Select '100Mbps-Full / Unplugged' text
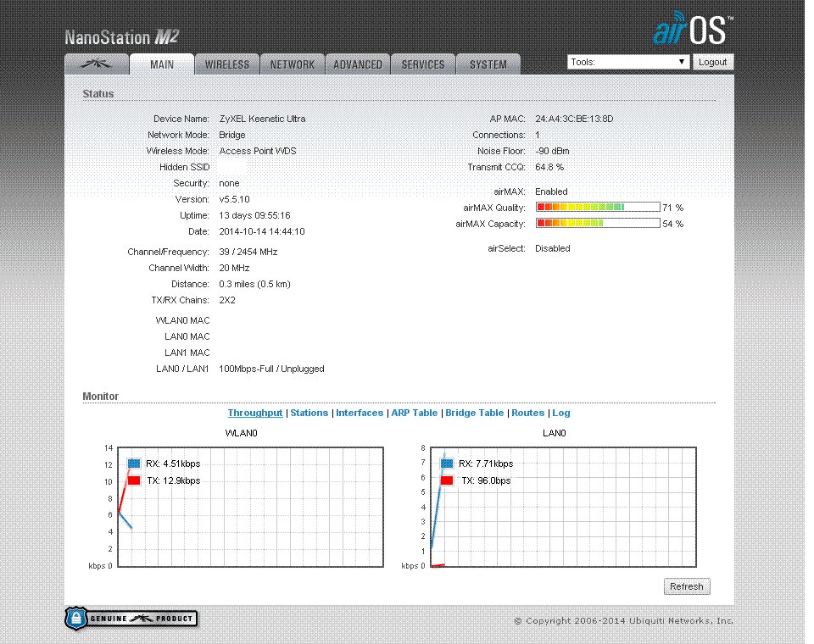814x644 pixels. 271,369
